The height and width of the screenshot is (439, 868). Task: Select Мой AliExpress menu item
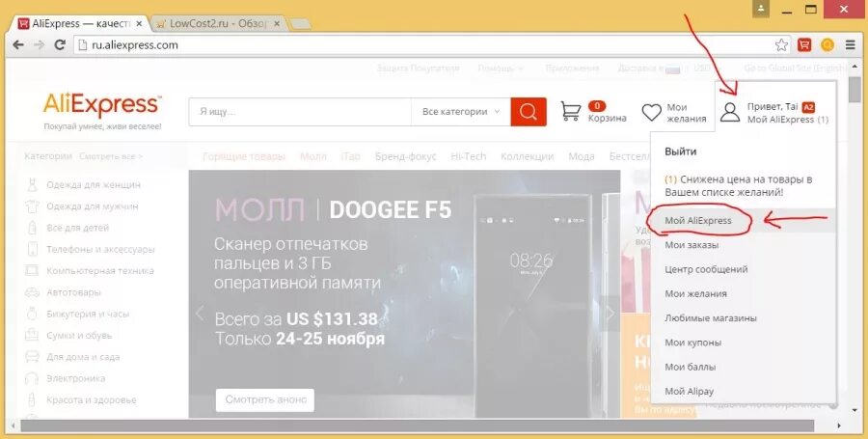pos(698,220)
